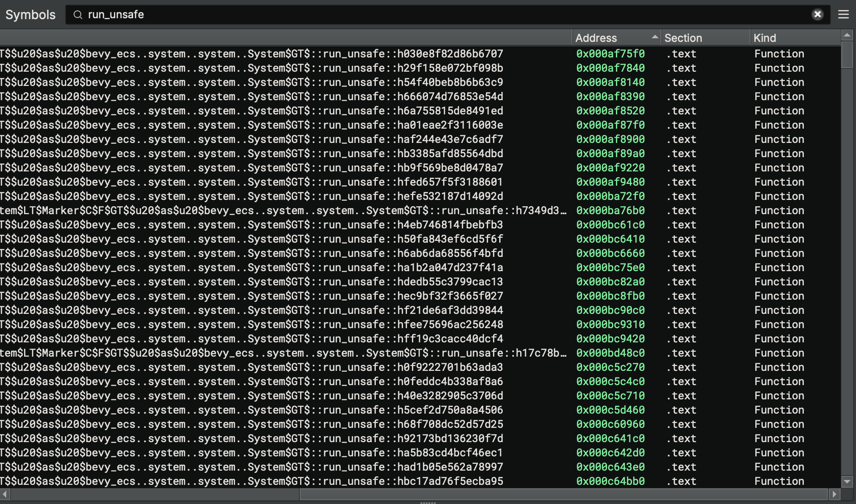Focus the run_unsafe search field

pos(448,15)
